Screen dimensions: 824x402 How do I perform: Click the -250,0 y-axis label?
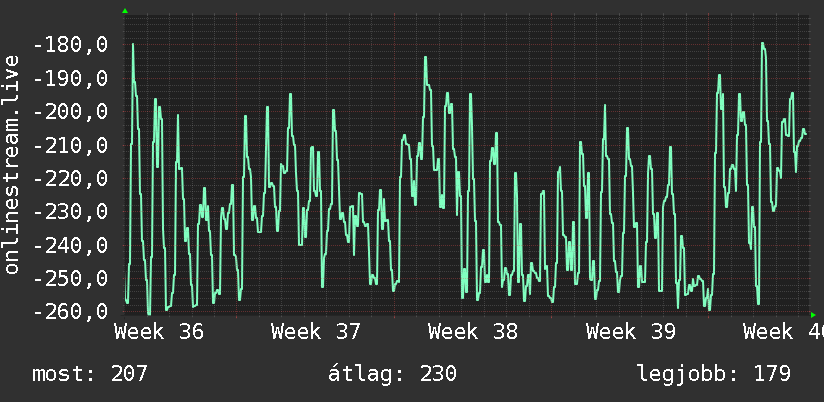pos(70,279)
